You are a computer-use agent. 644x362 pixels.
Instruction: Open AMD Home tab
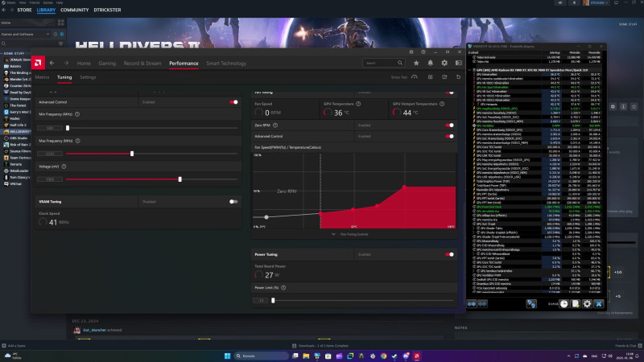click(x=84, y=64)
